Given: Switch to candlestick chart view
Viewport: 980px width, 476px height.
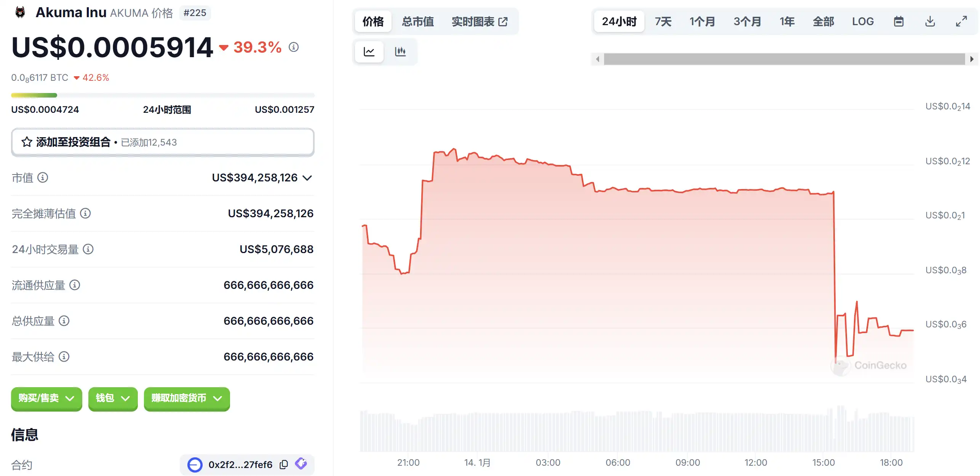Looking at the screenshot, I should coord(400,51).
